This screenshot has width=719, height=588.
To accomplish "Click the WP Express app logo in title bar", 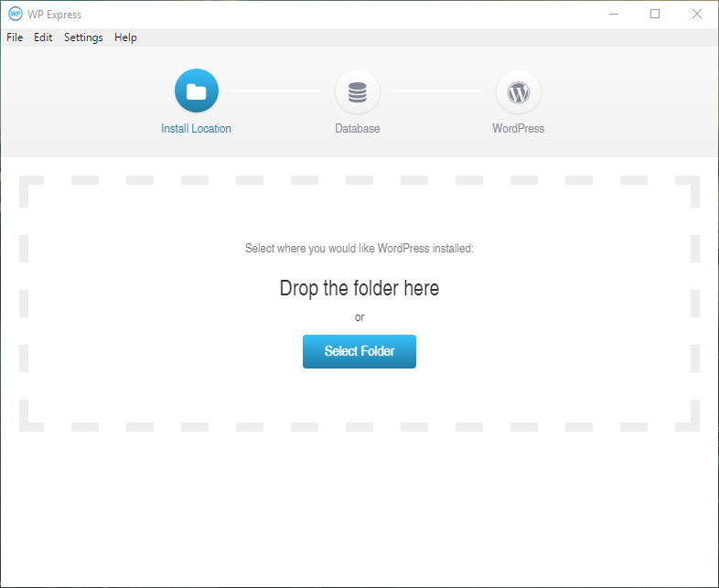I will (16, 14).
